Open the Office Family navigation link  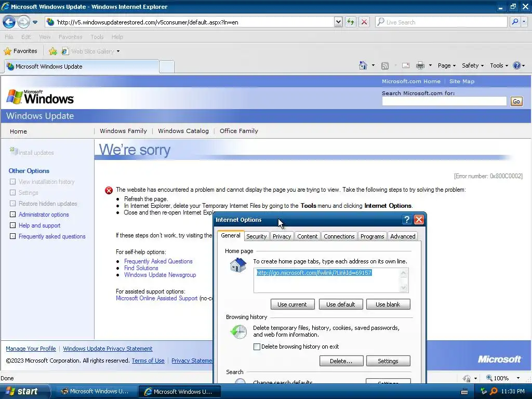click(x=239, y=131)
